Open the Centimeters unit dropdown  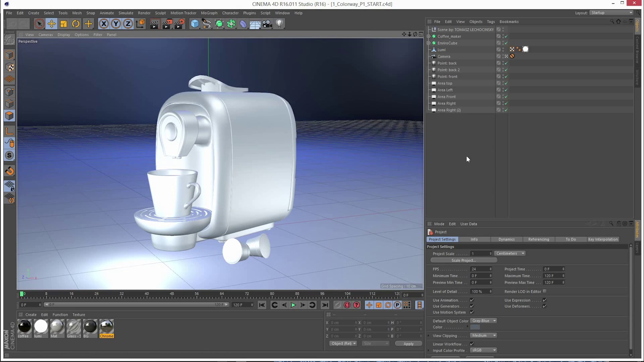point(510,253)
